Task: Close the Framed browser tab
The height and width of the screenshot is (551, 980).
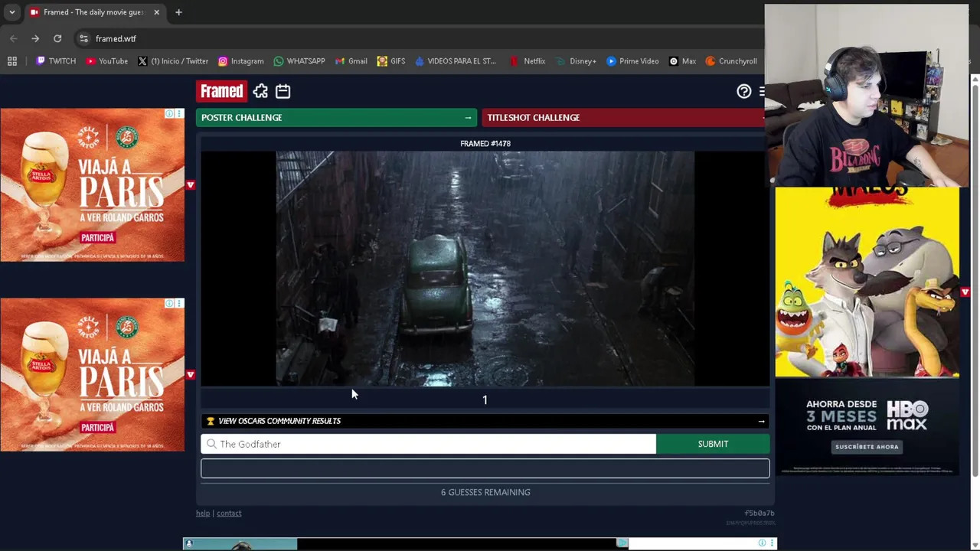Action: coord(156,12)
